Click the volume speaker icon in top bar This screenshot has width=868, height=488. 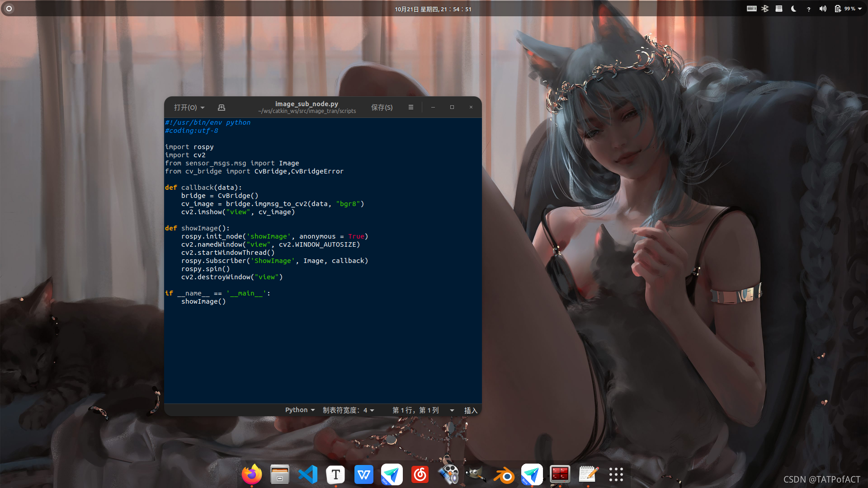coord(823,9)
